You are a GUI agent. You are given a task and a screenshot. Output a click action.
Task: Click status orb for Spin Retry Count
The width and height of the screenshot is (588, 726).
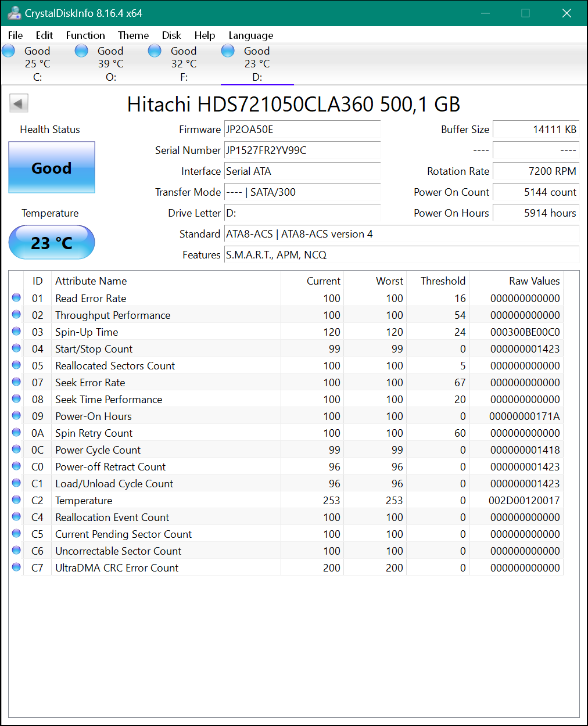16,433
